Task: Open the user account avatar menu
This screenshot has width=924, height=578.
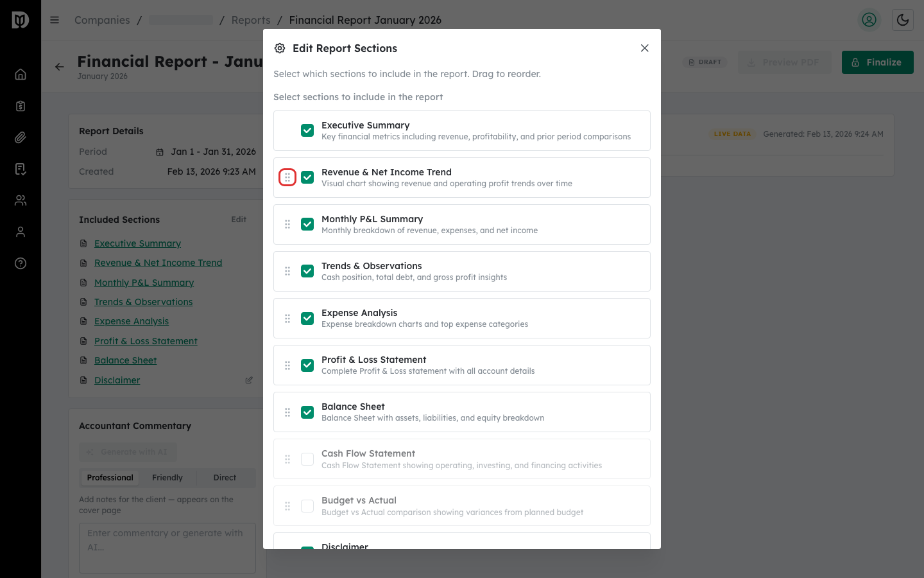Action: 869,20
